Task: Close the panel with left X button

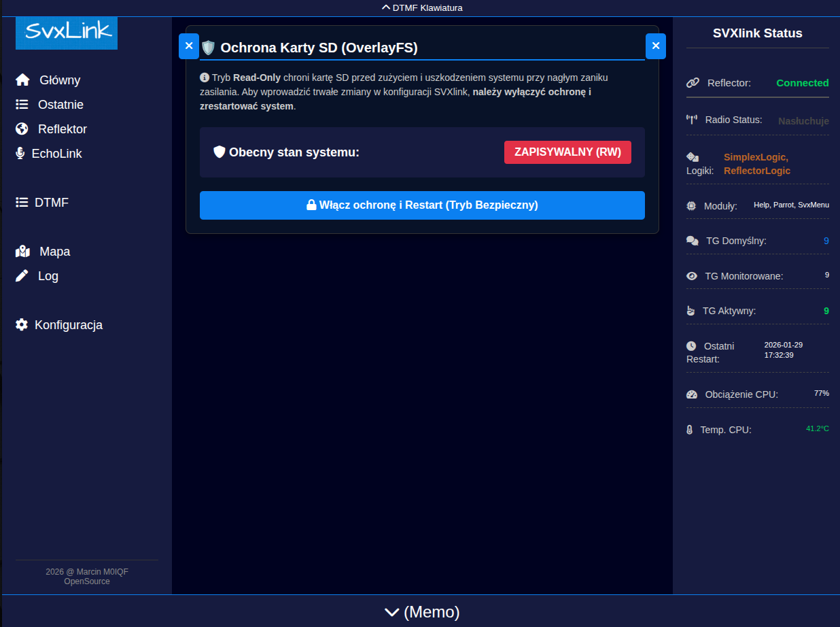Action: [189, 46]
